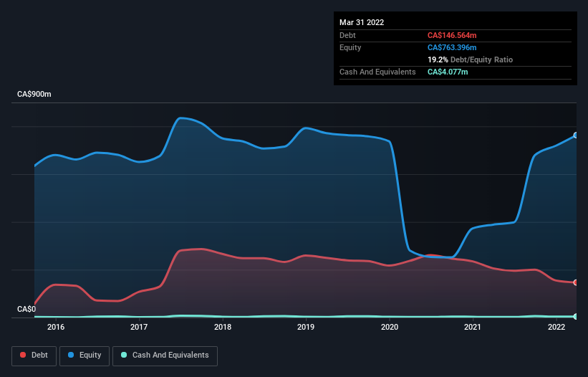Click the CA$4.077m cash value
588x377 pixels.
(448, 72)
